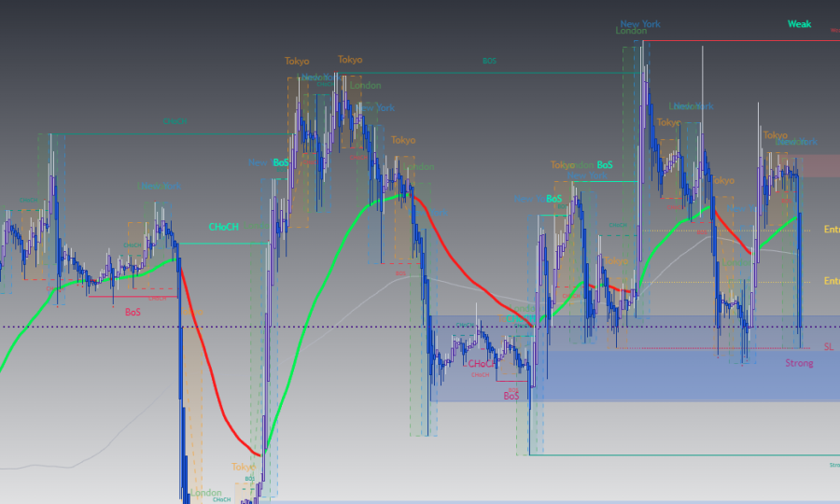Click the lowest orange "Tokyo" session label
The image size is (840, 504).
(243, 467)
